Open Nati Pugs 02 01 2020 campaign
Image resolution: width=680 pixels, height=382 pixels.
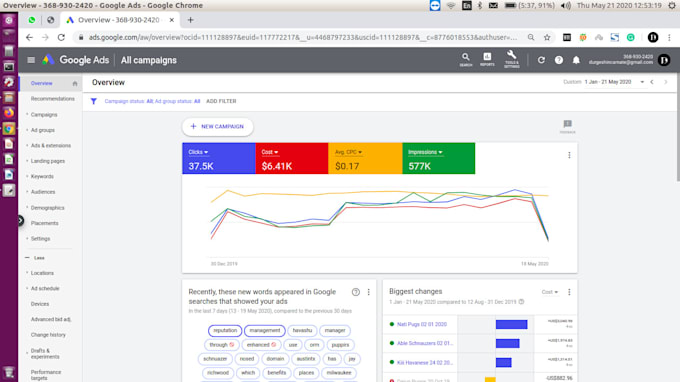422,324
